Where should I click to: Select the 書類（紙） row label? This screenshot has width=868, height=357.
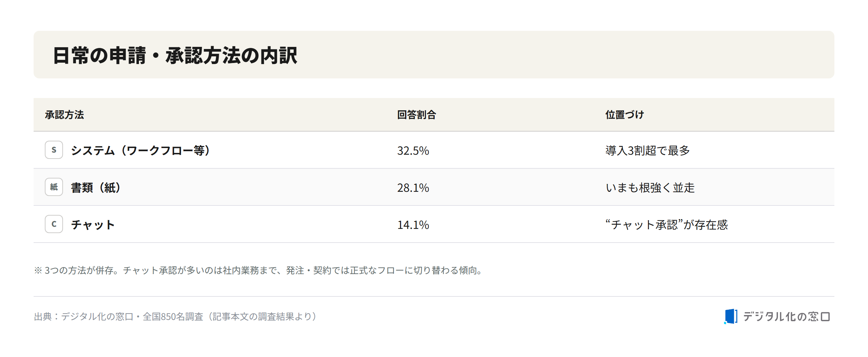coord(96,188)
